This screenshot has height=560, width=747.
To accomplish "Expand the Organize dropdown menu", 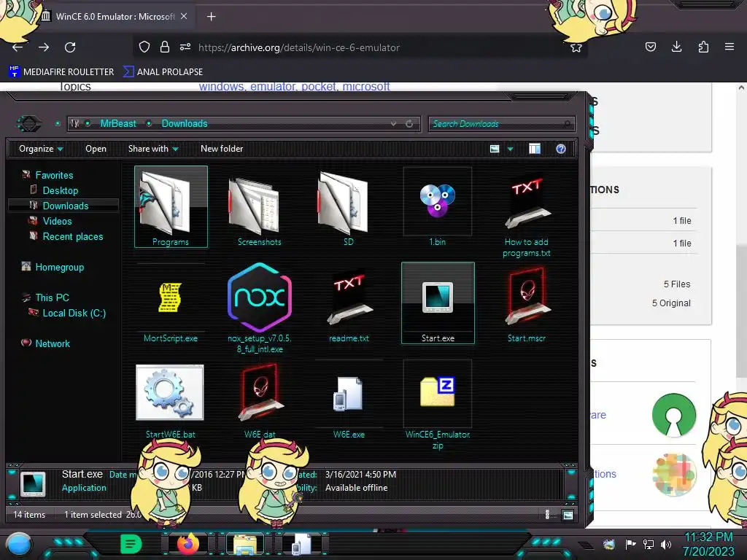I will 41,149.
